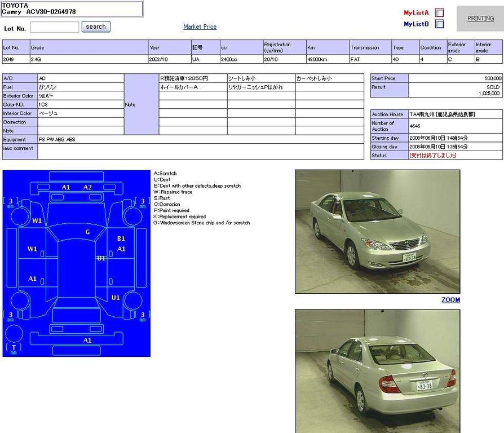Click the number of auction value '4646'
The image size is (504, 433).
tap(414, 126)
